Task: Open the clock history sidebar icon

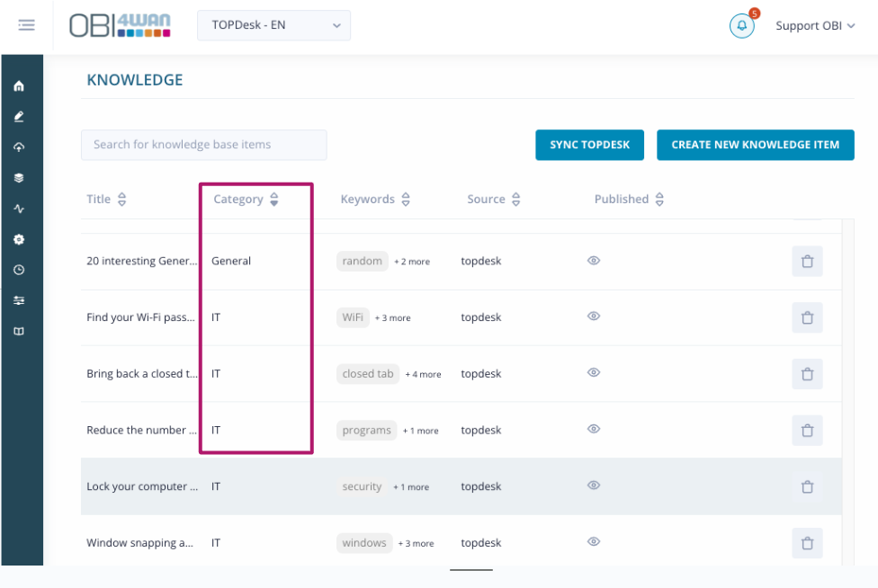Action: (19, 271)
